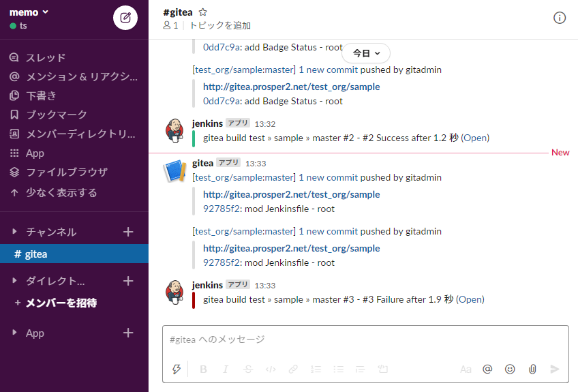This screenshot has height=392, width=578.
Task: Open sample repo link above 0dd7c9a commit
Action: click(291, 87)
